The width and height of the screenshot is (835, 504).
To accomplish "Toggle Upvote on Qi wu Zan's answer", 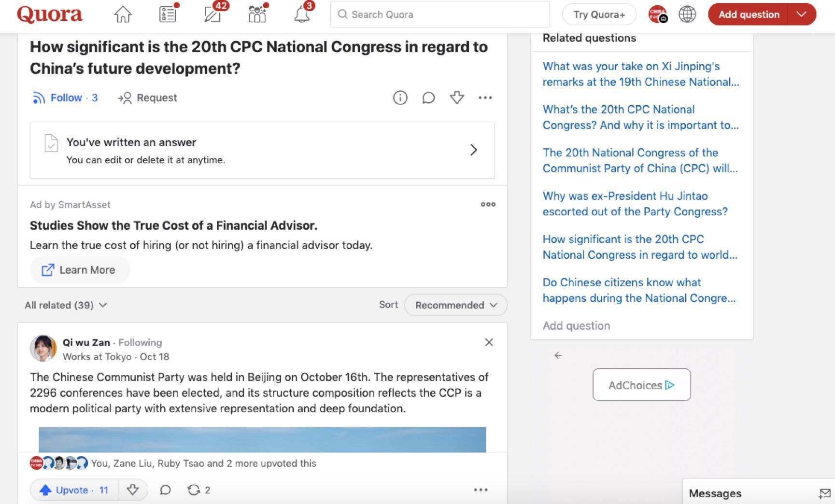I will 74,490.
